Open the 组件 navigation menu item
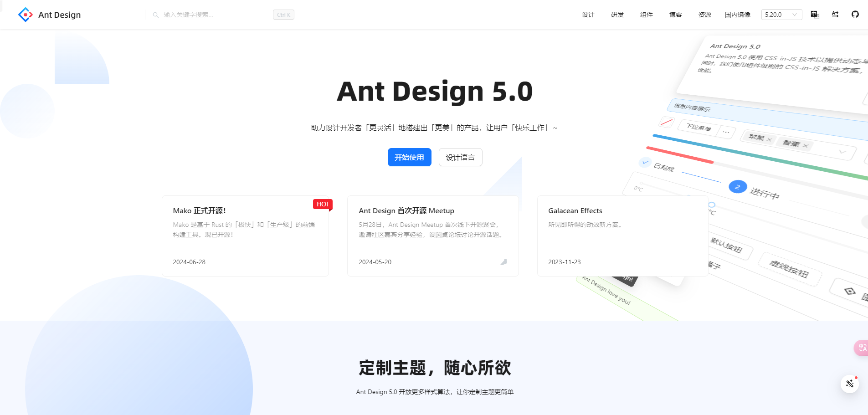Viewport: 868px width, 415px height. [x=646, y=15]
